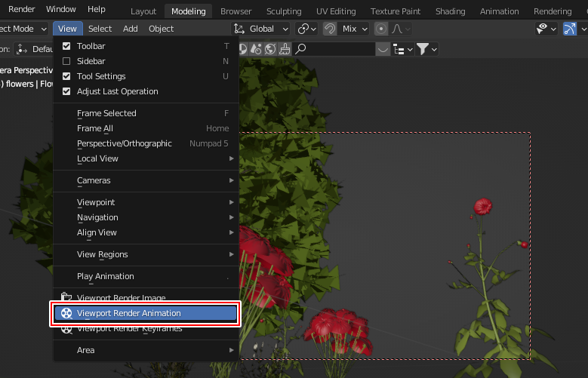Screen dimensions: 588x378
Task: Toggle the snapping magnet icon
Action: pos(330,29)
